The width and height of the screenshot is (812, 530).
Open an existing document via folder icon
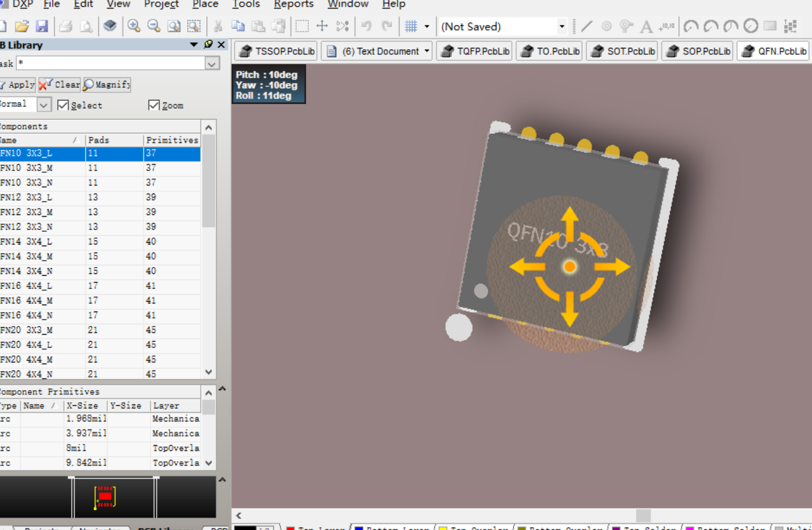(22, 26)
